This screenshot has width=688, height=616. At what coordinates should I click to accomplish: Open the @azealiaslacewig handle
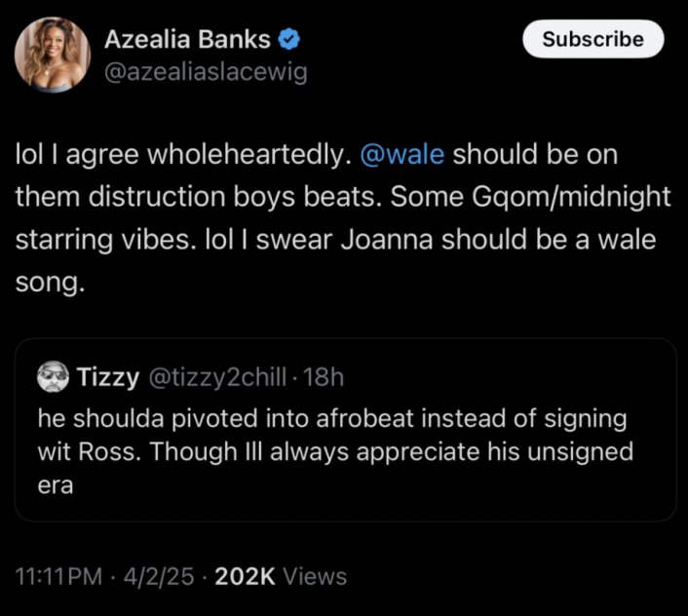pyautogui.click(x=205, y=71)
